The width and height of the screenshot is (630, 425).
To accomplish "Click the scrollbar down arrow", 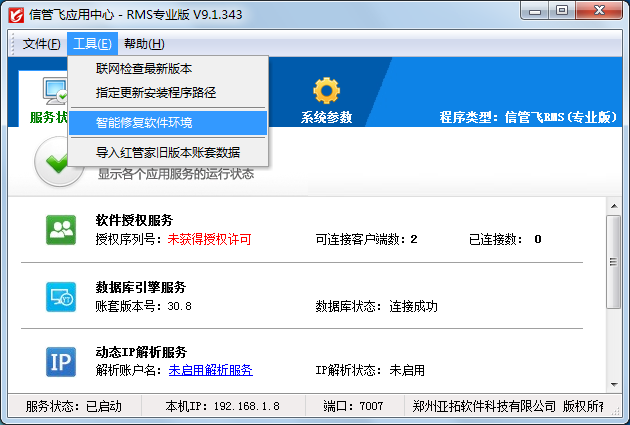I will (x=615, y=384).
